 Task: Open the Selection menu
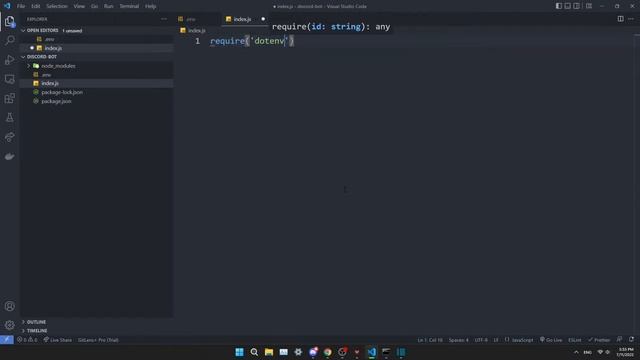(x=57, y=6)
